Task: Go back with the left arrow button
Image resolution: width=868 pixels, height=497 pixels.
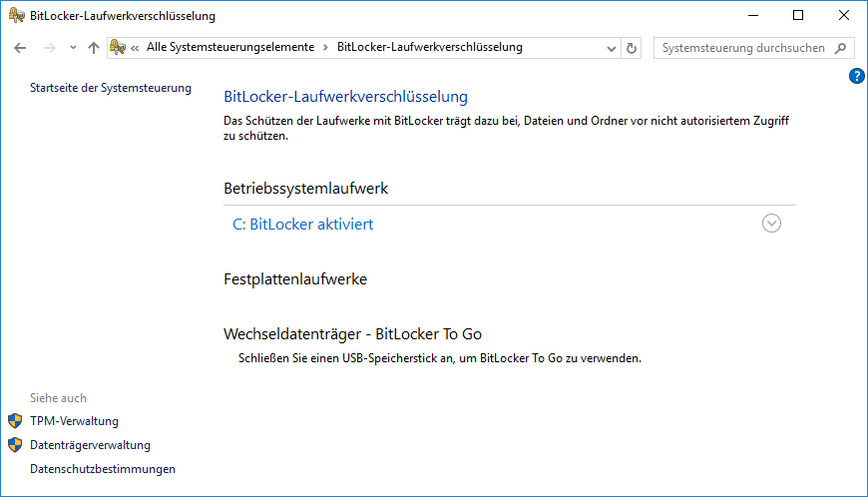Action: [x=20, y=48]
